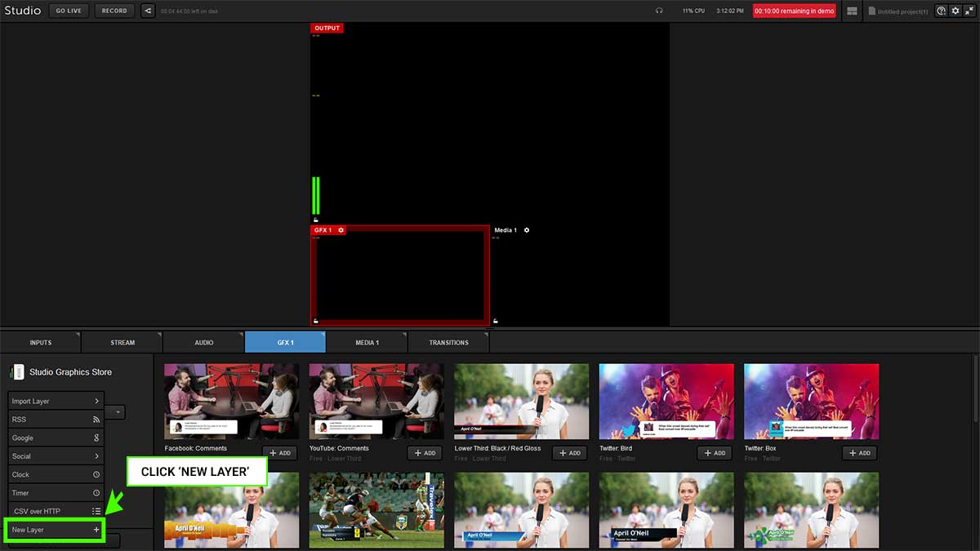Select the Media 1 preview label
The image size is (980, 551).
pyautogui.click(x=506, y=230)
